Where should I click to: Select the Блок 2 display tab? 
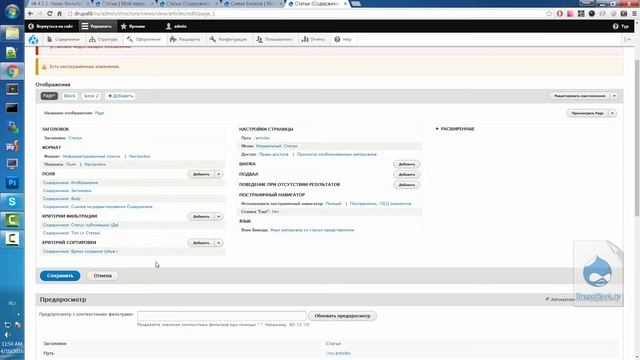coord(91,96)
